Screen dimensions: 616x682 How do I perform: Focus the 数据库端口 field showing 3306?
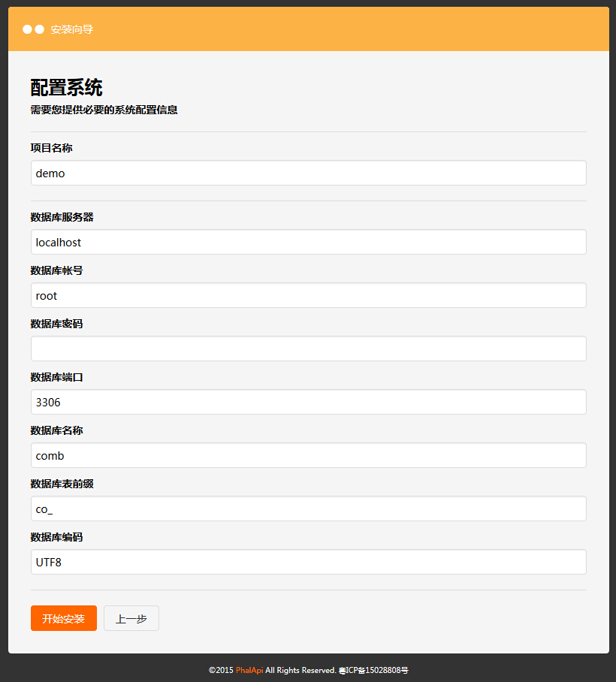[309, 402]
